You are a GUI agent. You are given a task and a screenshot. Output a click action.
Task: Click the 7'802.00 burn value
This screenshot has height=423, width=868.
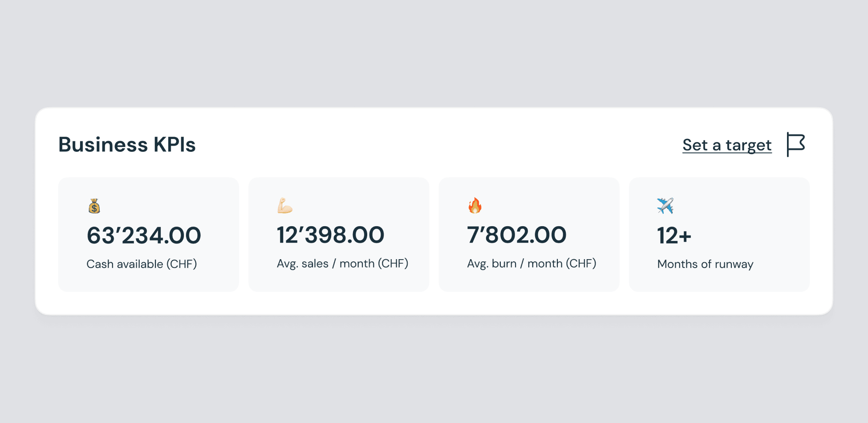(516, 235)
